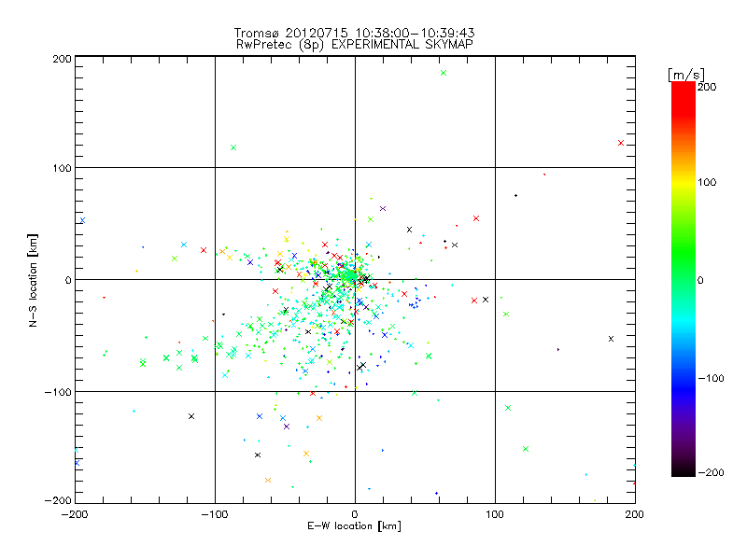Click the colorbar green region near 0

(684, 279)
